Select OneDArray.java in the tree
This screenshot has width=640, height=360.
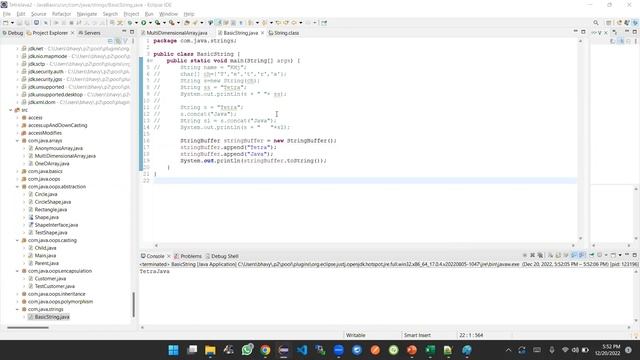coord(52,164)
